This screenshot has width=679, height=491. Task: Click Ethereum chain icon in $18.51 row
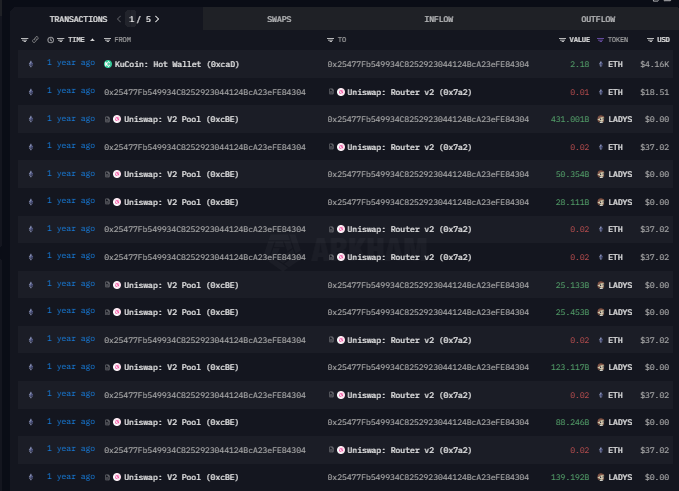[x=31, y=92]
